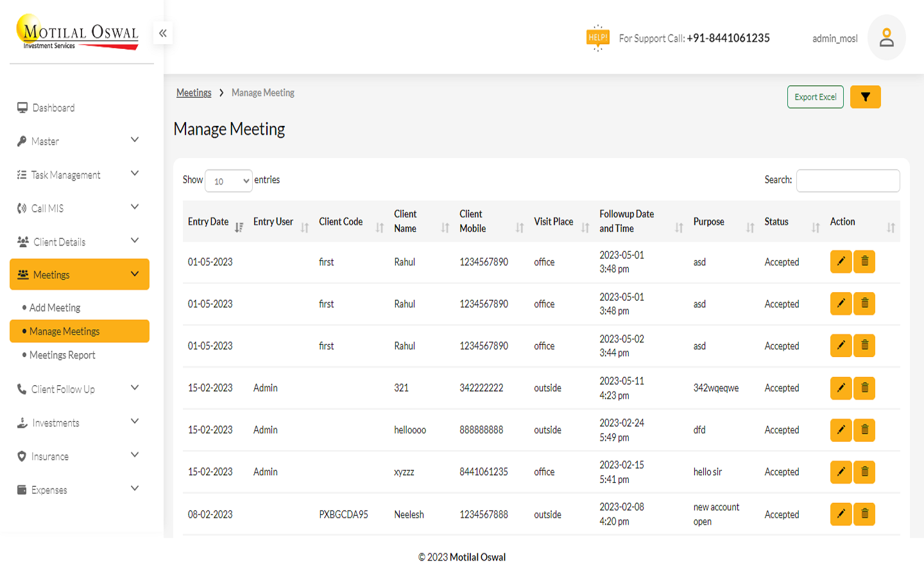Sort by Client Code column icon
This screenshot has height=576, width=924.
click(380, 227)
